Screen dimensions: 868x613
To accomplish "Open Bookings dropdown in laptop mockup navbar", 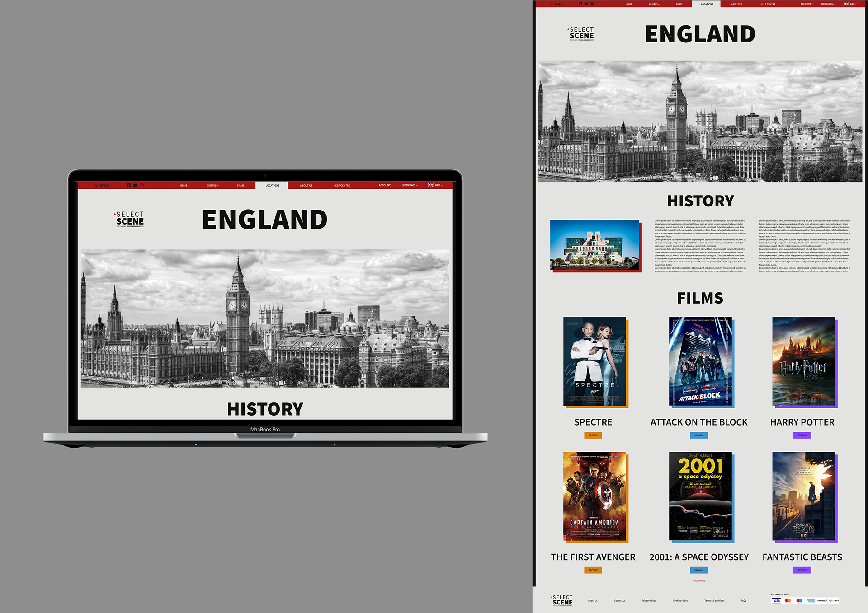I will point(410,185).
